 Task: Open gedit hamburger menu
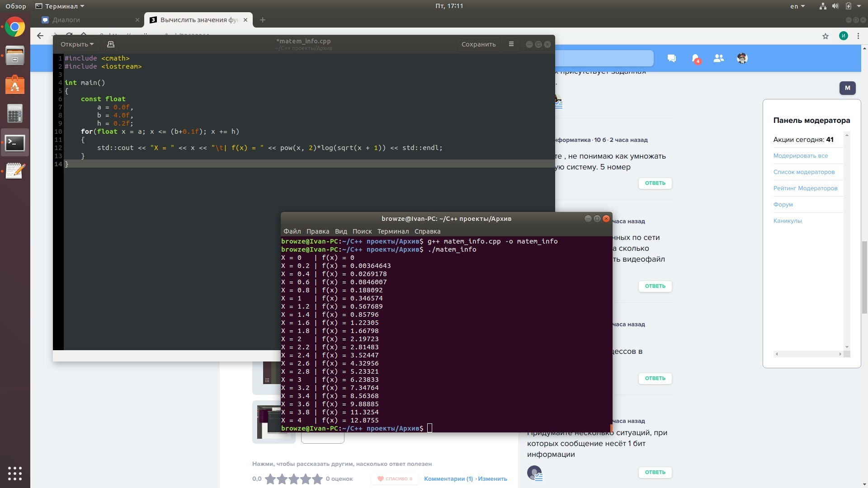click(511, 44)
